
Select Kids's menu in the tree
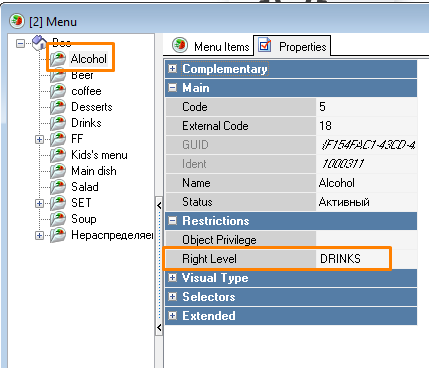99,155
